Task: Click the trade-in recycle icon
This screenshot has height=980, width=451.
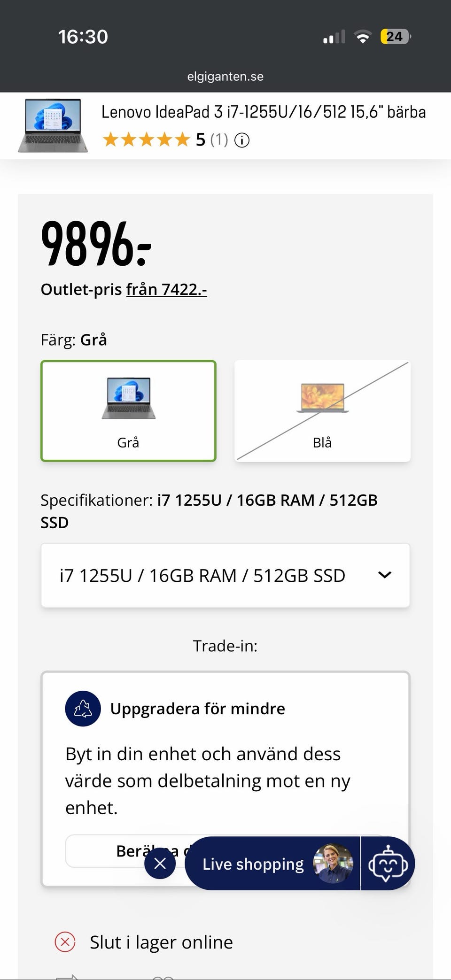Action: [x=83, y=709]
